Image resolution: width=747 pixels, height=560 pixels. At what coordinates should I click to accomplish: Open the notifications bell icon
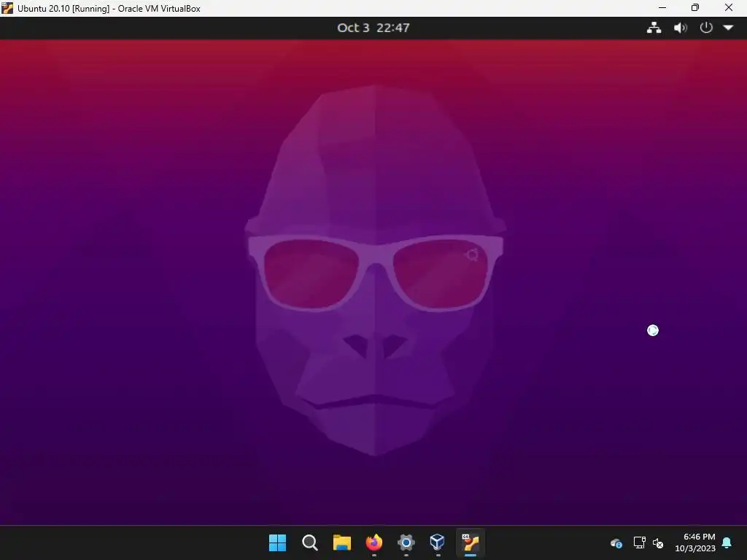pyautogui.click(x=727, y=542)
